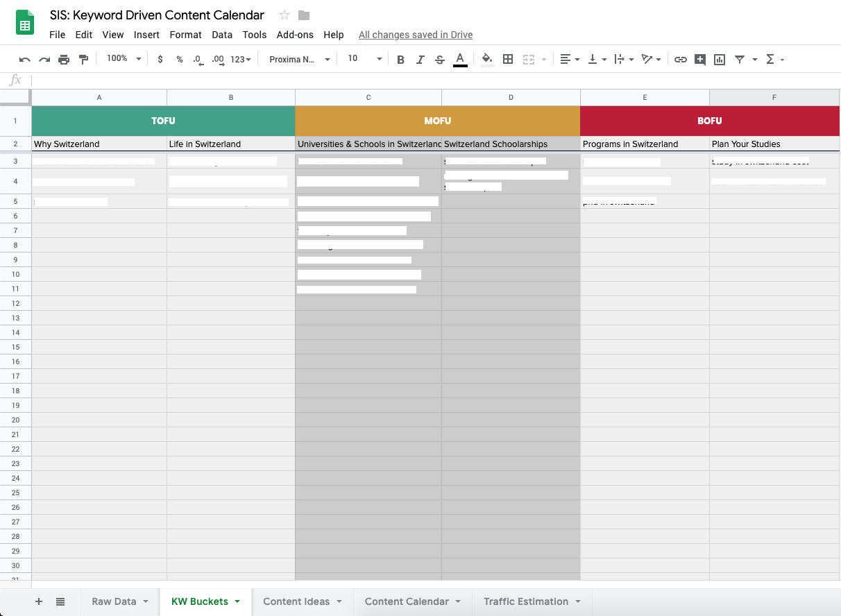
Task: Open KW Buckets tab options arrow
Action: pos(237,601)
